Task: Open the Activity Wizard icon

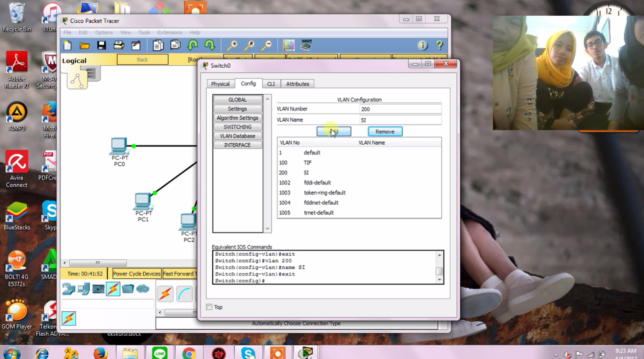Action: (x=136, y=46)
